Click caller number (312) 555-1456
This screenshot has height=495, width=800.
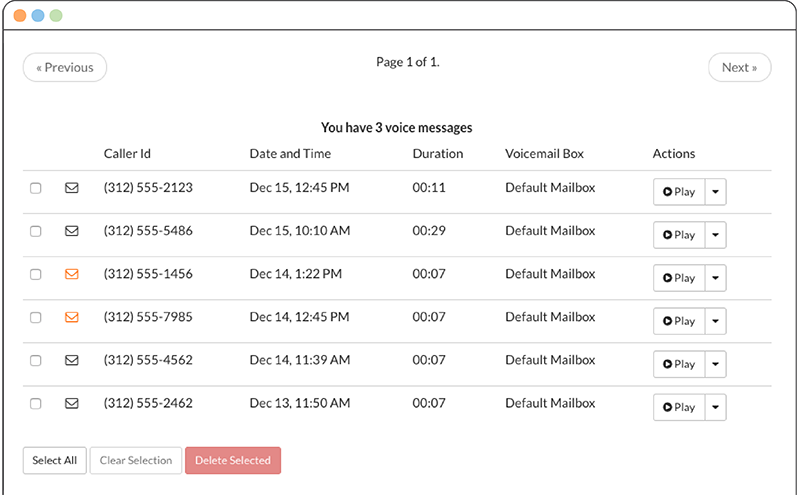pyautogui.click(x=148, y=274)
